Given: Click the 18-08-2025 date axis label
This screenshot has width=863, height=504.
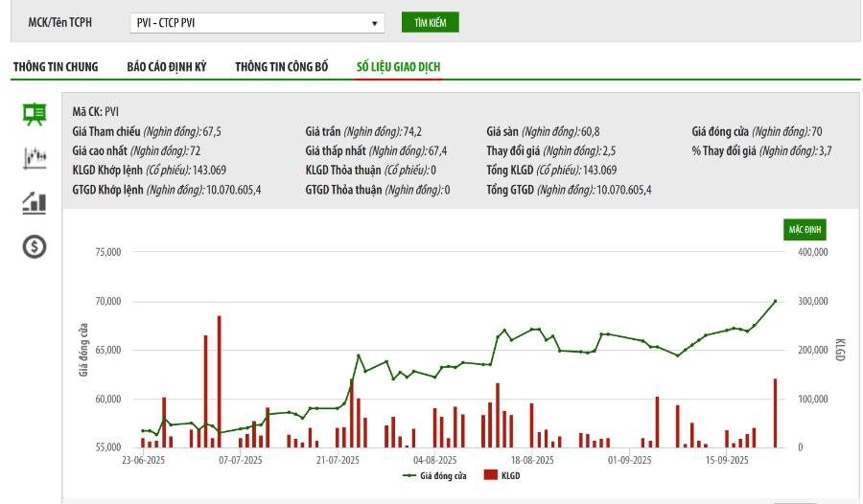Looking at the screenshot, I should click(x=532, y=461).
